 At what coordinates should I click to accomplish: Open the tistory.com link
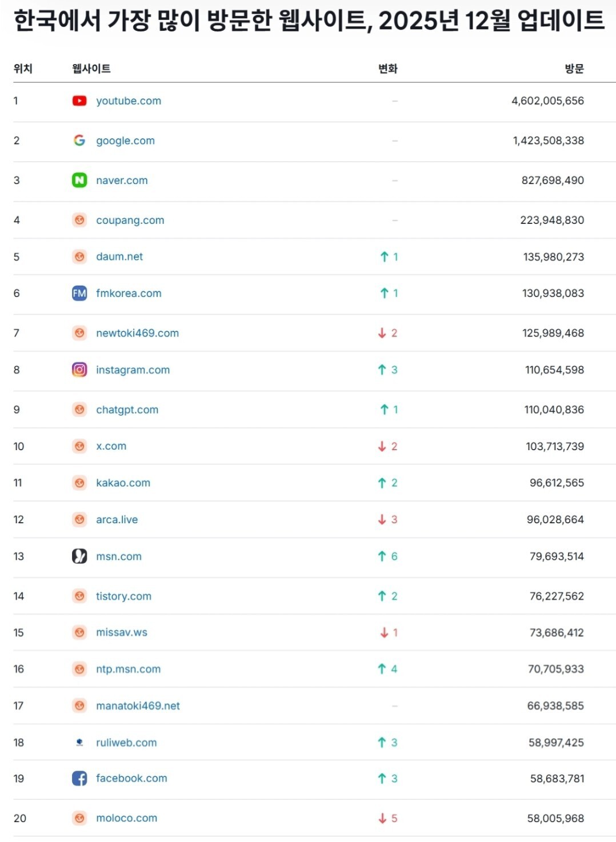point(123,596)
